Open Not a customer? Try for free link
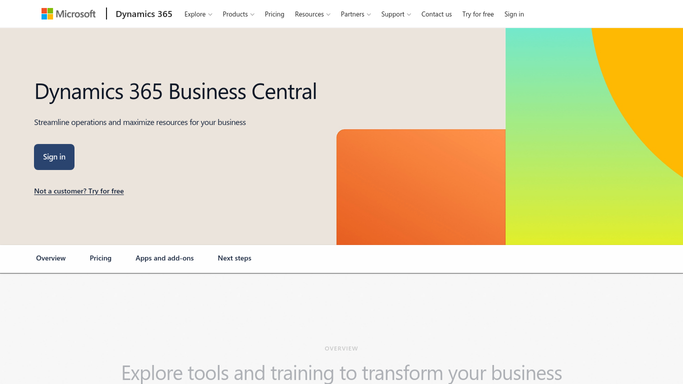This screenshot has width=683, height=384. [79, 191]
